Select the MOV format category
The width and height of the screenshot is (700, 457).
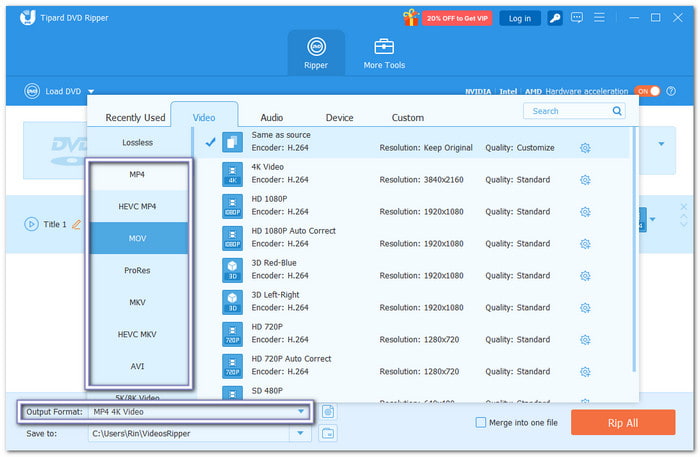point(138,238)
